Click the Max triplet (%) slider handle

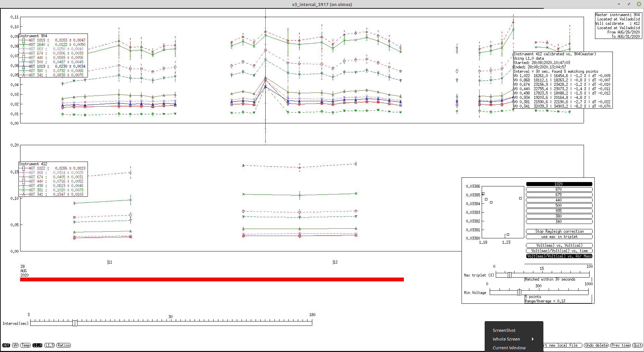[509, 275]
